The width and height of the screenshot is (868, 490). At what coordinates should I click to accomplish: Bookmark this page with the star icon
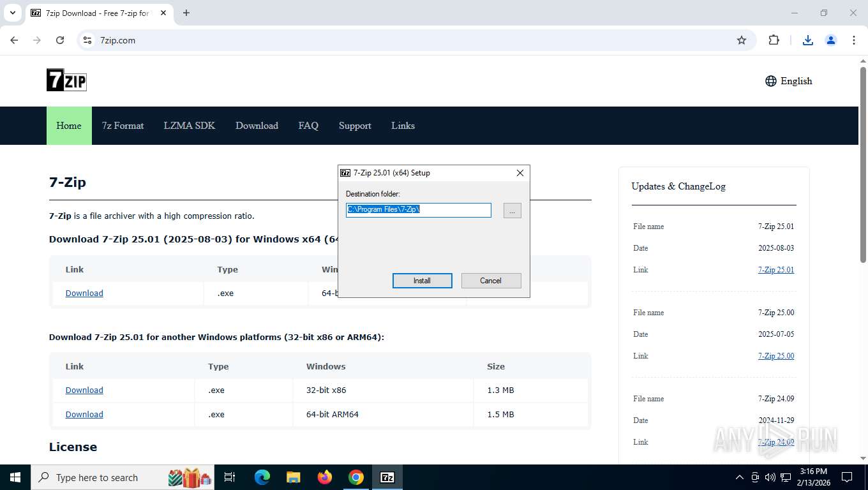pyautogui.click(x=742, y=40)
